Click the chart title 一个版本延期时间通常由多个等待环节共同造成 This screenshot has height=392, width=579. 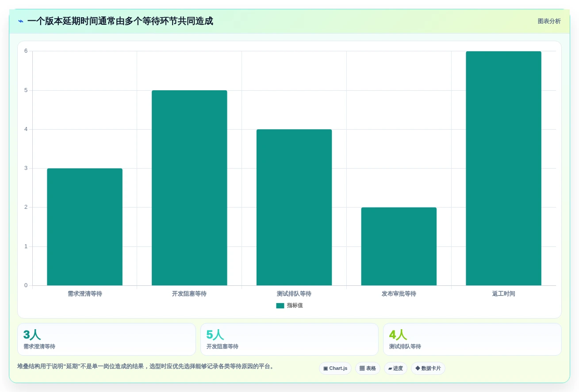pos(120,21)
